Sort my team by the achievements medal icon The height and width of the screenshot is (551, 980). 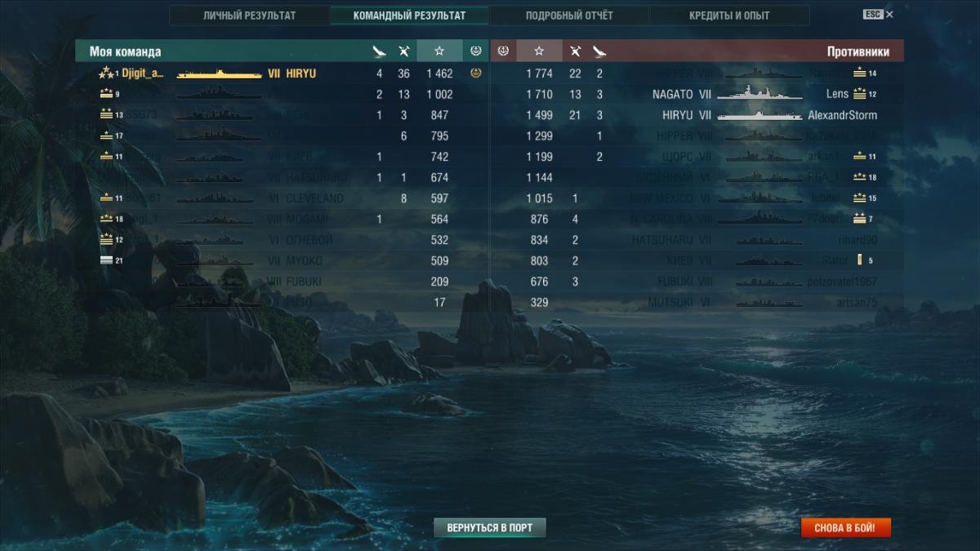coord(476,51)
